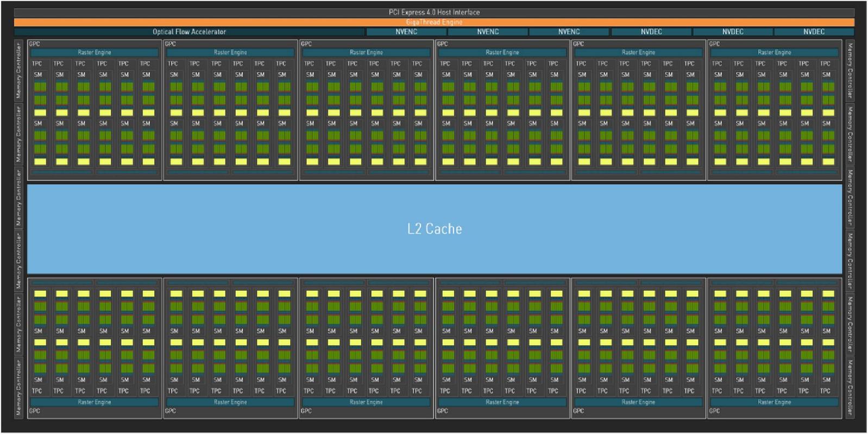Select the orange GigaThread Engine bar
Screen dimensions: 868x435
[x=434, y=22]
